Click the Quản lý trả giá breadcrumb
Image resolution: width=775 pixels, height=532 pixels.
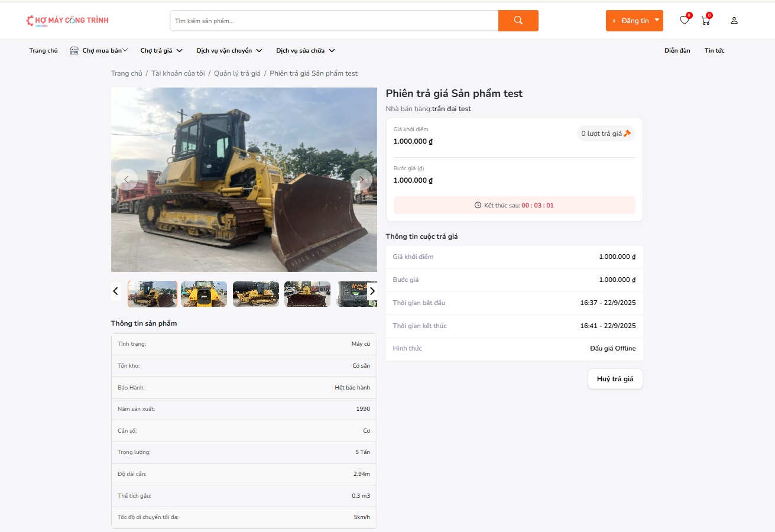[237, 73]
